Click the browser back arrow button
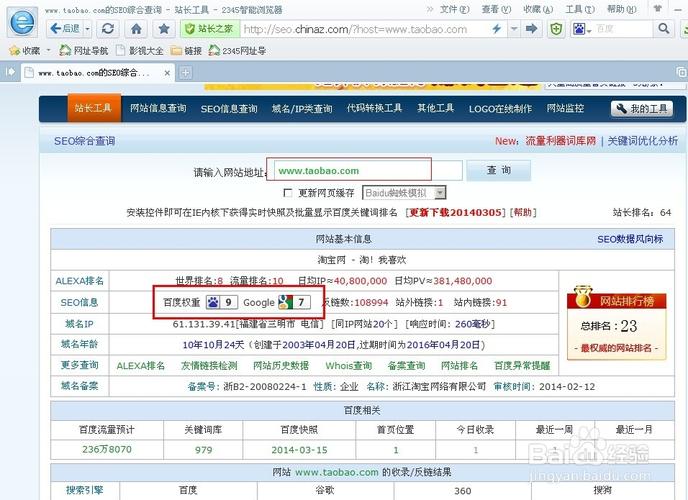 tap(64, 29)
